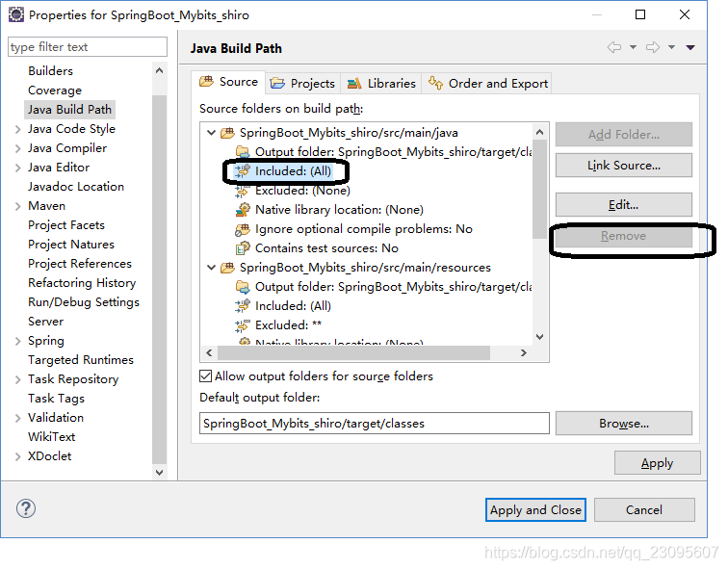Viewport: 728px width, 570px height.
Task: Select WikiText in the category list
Action: (x=51, y=437)
